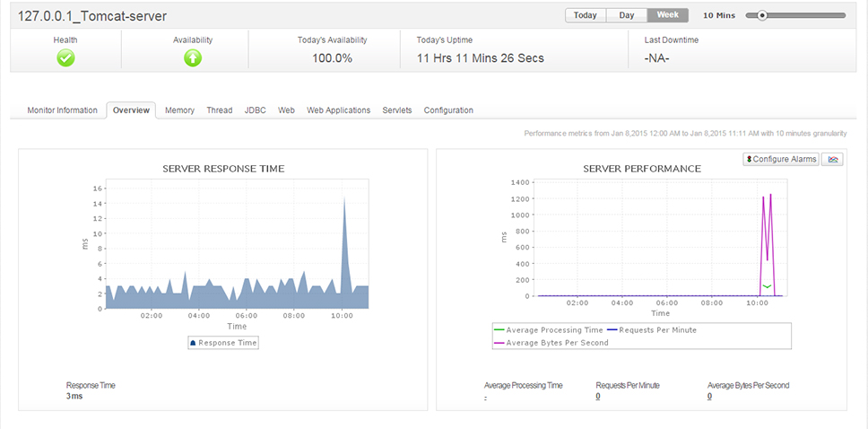Open the chart view icon beside Configure Alarms
868x429 pixels.
click(x=832, y=159)
